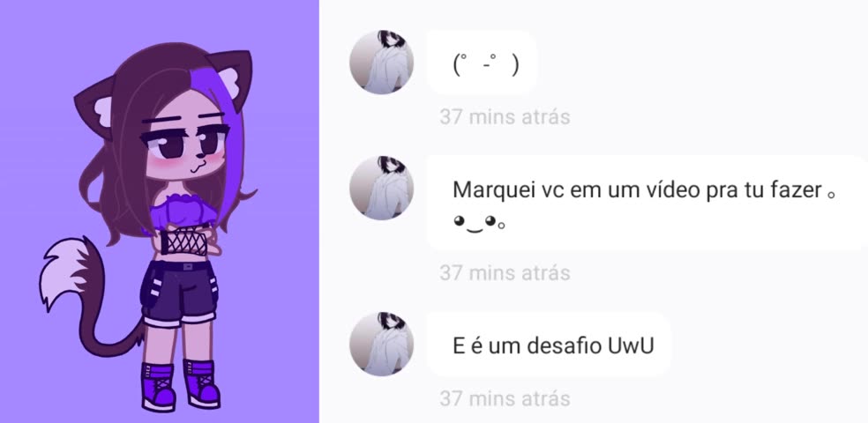Viewport: 868px width, 423px height.
Task: Tap the character's right cat ear
Action: (231, 73)
